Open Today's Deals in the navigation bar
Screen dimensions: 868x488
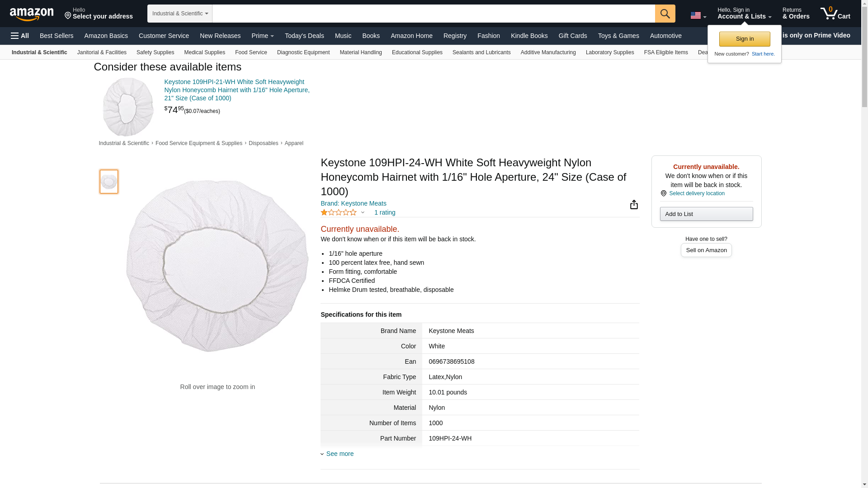pos(304,36)
